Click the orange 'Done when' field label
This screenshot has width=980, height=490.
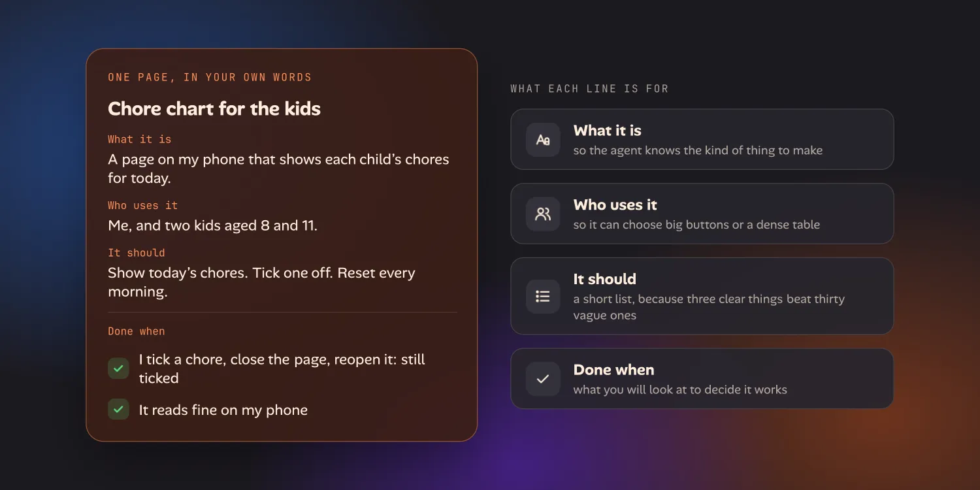tap(137, 331)
